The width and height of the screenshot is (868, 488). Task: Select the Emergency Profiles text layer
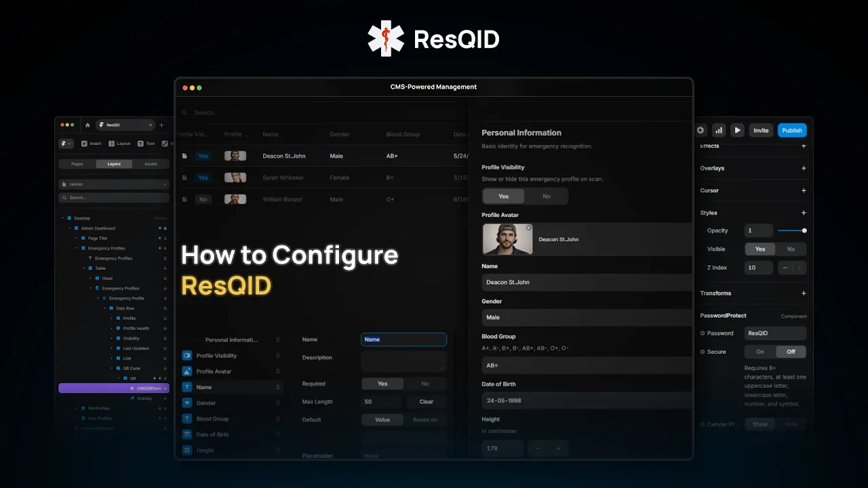tap(113, 258)
